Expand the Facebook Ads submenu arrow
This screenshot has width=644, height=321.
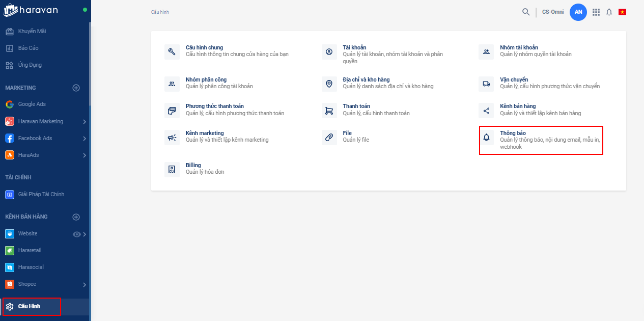(x=85, y=139)
